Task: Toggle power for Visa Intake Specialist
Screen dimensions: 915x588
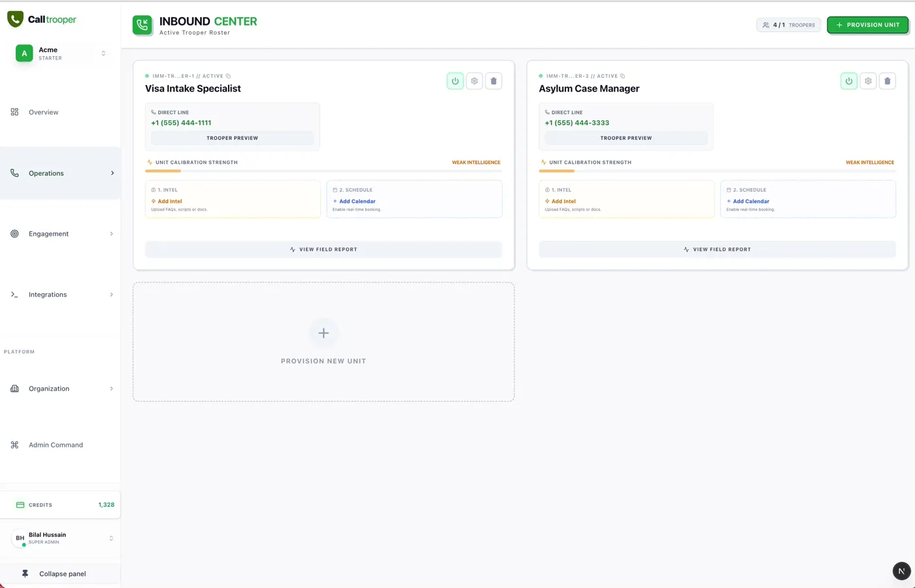Action: coord(455,81)
